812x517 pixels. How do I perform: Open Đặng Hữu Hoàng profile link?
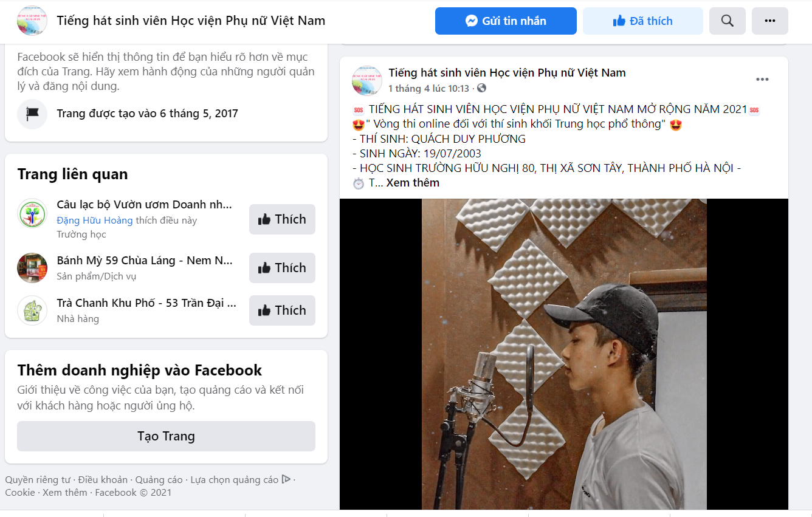click(95, 221)
